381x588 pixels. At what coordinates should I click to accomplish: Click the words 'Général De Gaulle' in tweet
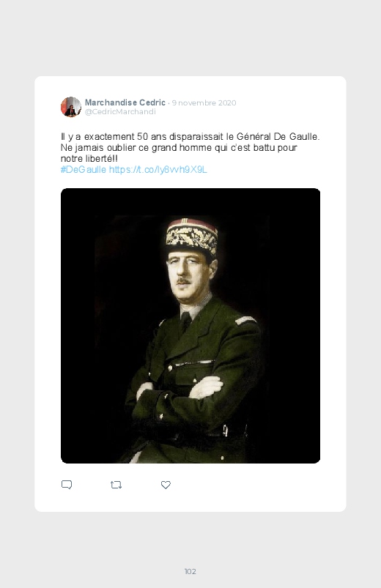pyautogui.click(x=278, y=136)
